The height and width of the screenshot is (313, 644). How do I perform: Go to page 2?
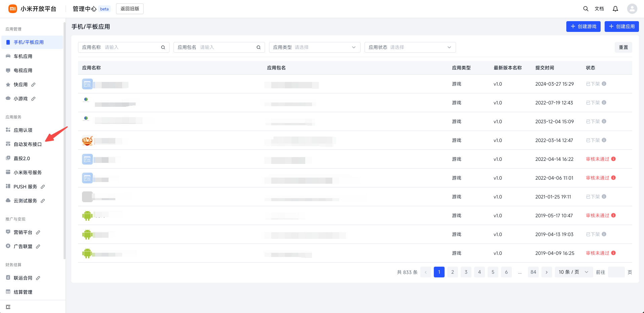pyautogui.click(x=453, y=272)
